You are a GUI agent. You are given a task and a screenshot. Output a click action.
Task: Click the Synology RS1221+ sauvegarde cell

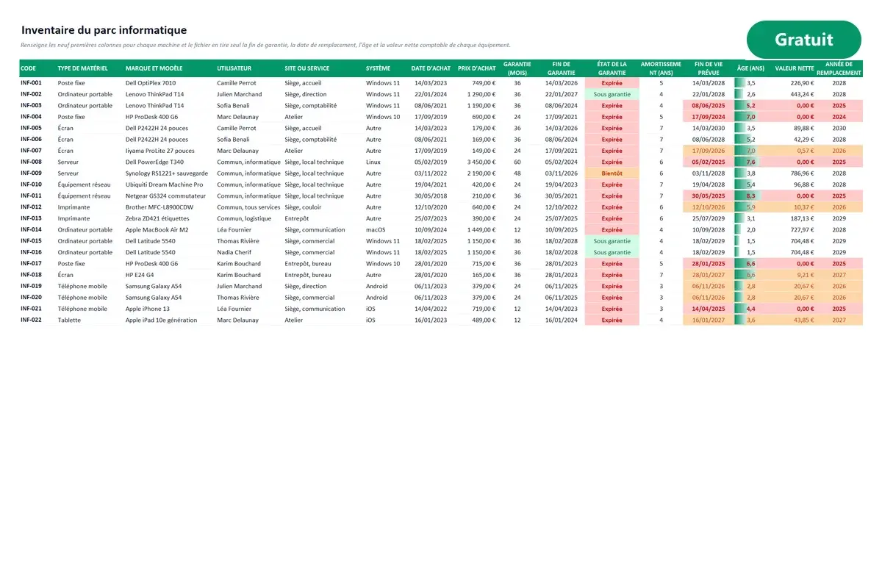tap(167, 173)
